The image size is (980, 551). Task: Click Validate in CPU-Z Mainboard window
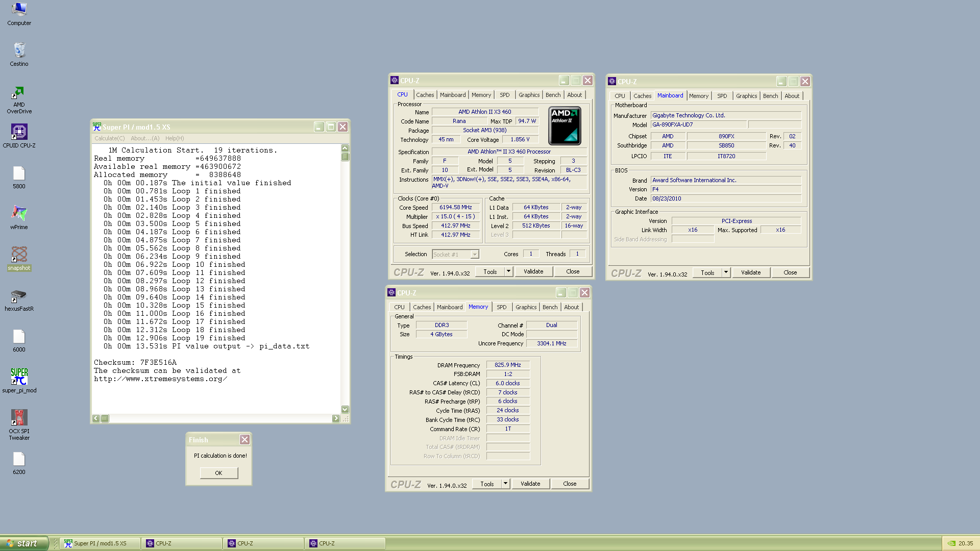pyautogui.click(x=751, y=272)
